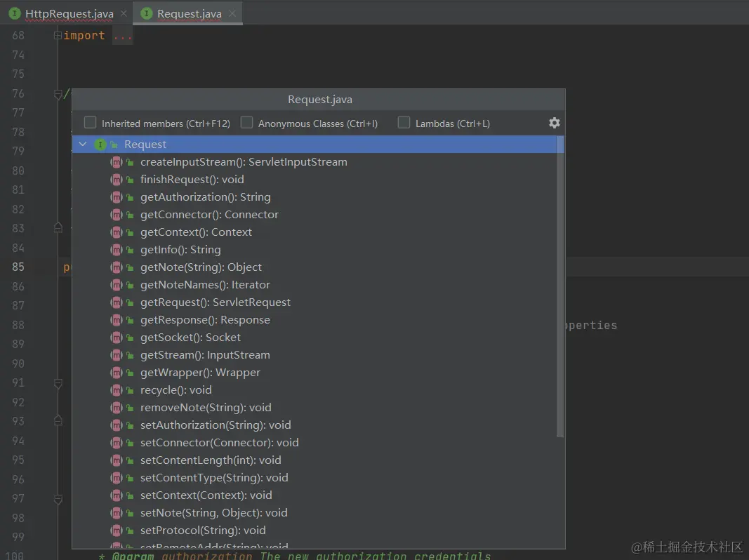Viewport: 749px width, 560px height.
Task: Select getWrapper(): Wrapper row
Action: click(314, 373)
